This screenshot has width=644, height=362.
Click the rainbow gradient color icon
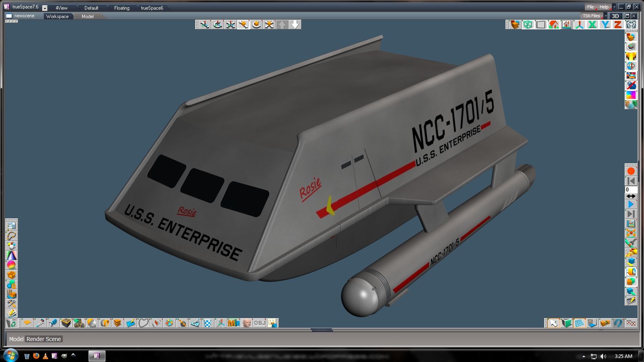coord(631,95)
